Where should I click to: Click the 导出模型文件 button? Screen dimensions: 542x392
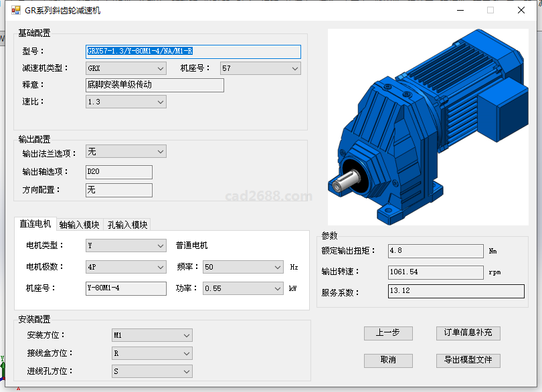click(x=468, y=361)
